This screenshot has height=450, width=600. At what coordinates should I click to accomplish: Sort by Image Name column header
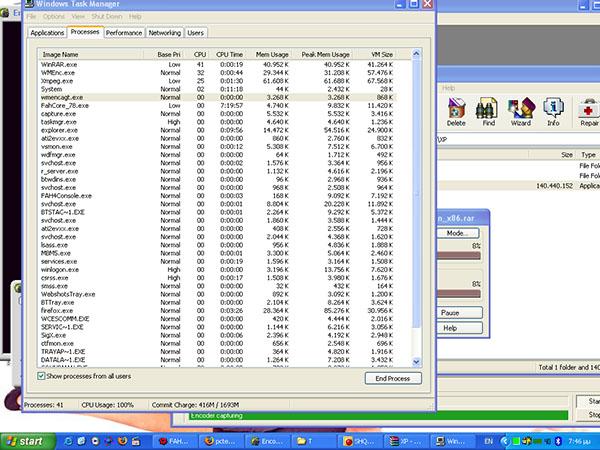(91, 55)
